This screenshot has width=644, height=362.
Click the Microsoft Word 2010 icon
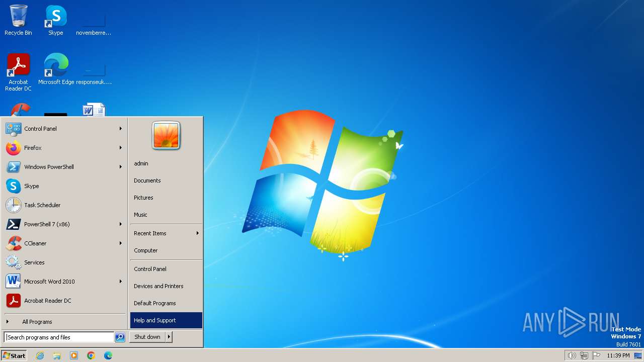click(x=13, y=282)
